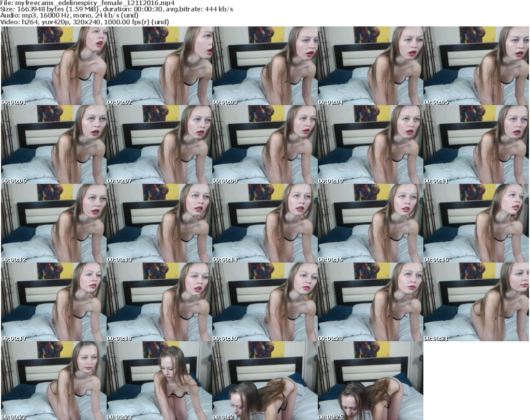Pick the frame labeled 00:00:20

371,302
